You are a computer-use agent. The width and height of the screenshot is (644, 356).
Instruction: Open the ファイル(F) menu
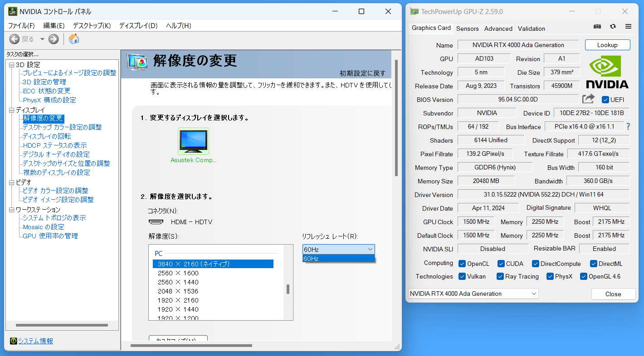(21, 25)
